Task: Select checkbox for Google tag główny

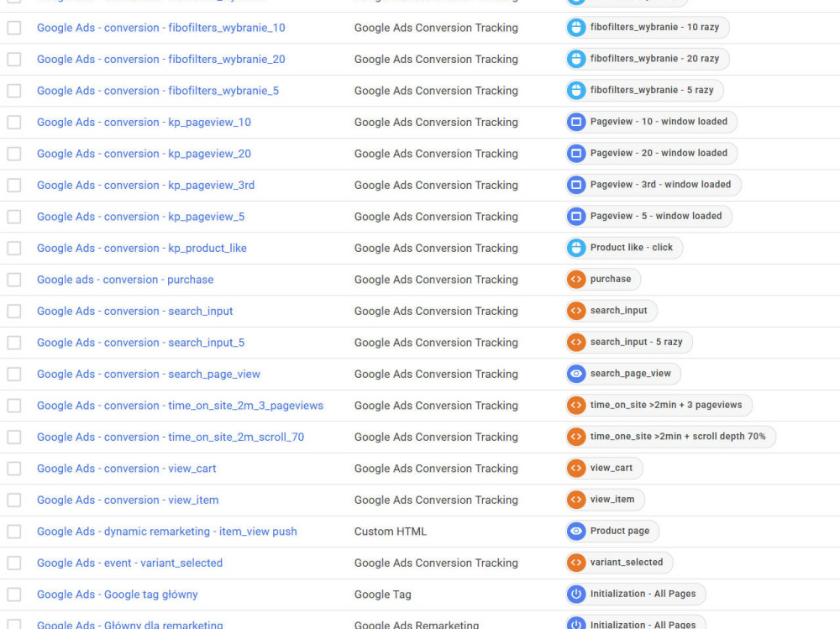Action: pyautogui.click(x=14, y=595)
